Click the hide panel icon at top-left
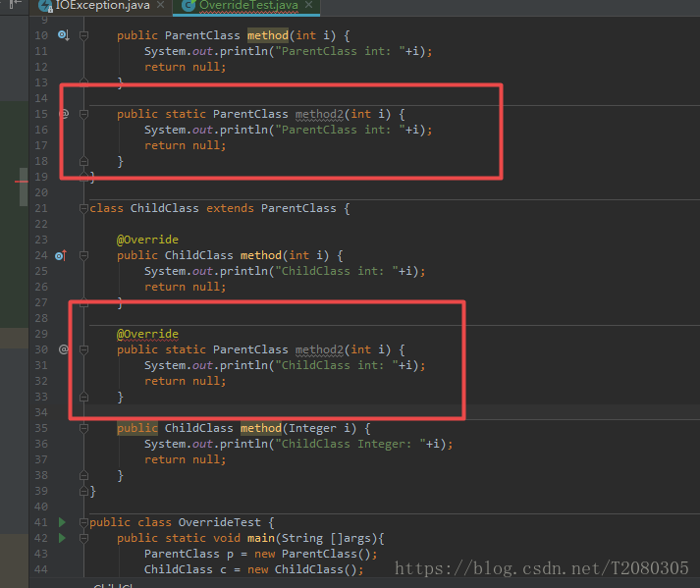The width and height of the screenshot is (700, 588). pos(15,4)
